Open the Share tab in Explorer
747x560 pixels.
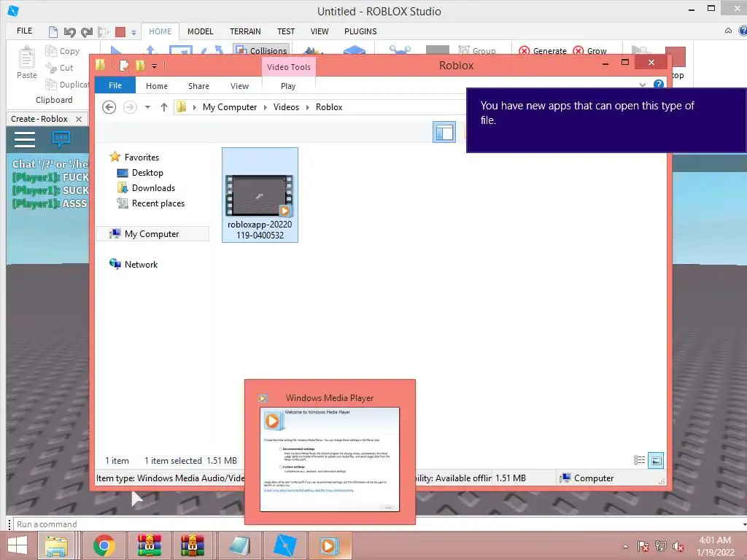198,86
